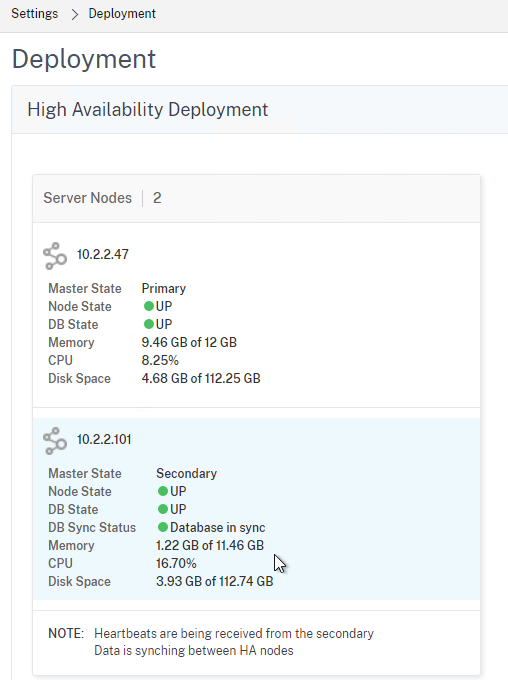Click the node icon beside 10.2.2.101
This screenshot has width=508, height=680.
(x=55, y=441)
